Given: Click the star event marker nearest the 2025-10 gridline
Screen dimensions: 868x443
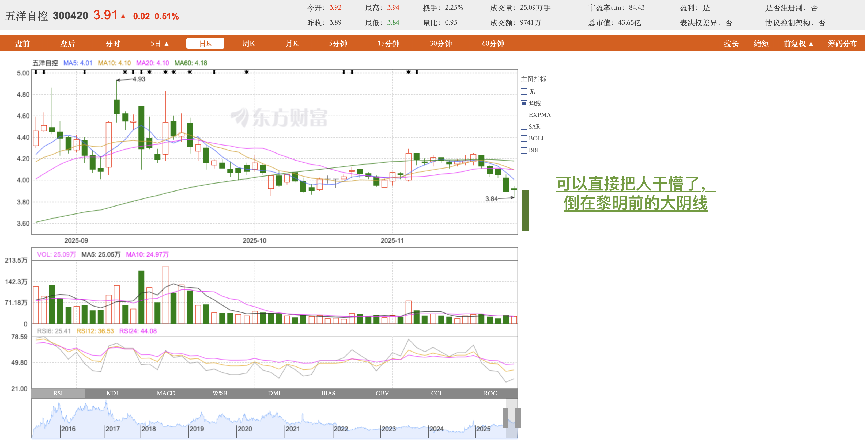Looking at the screenshot, I should (247, 72).
